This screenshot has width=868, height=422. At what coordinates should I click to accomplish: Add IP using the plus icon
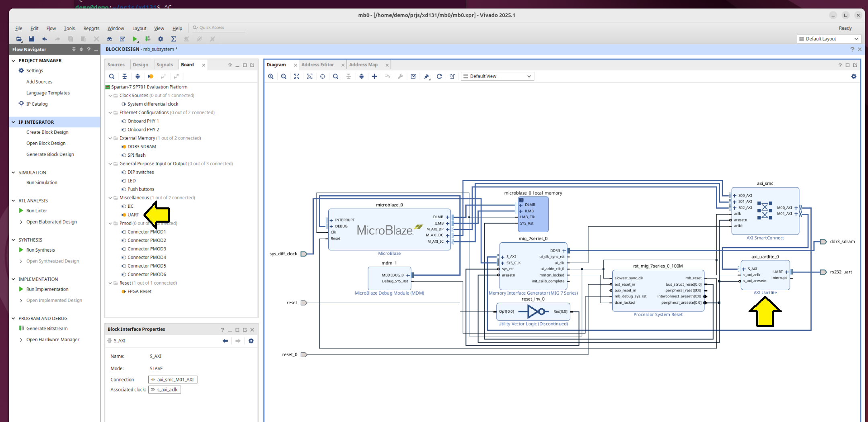click(374, 76)
